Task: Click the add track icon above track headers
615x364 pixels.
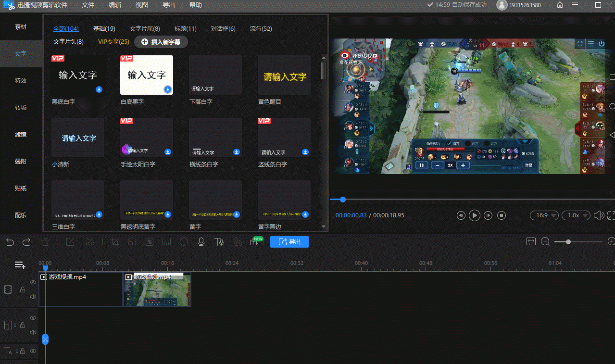Action: pyautogui.click(x=20, y=265)
